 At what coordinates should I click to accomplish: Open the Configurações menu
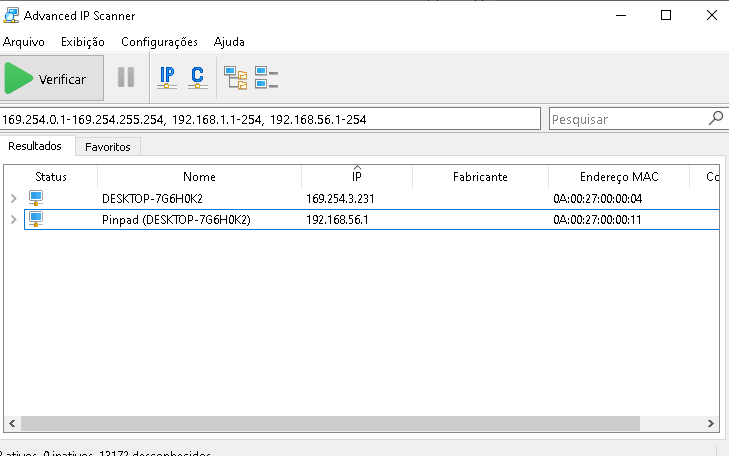tap(159, 42)
